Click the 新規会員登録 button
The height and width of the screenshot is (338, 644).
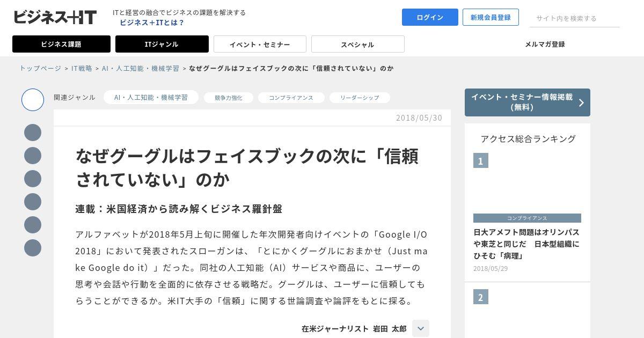coord(491,17)
